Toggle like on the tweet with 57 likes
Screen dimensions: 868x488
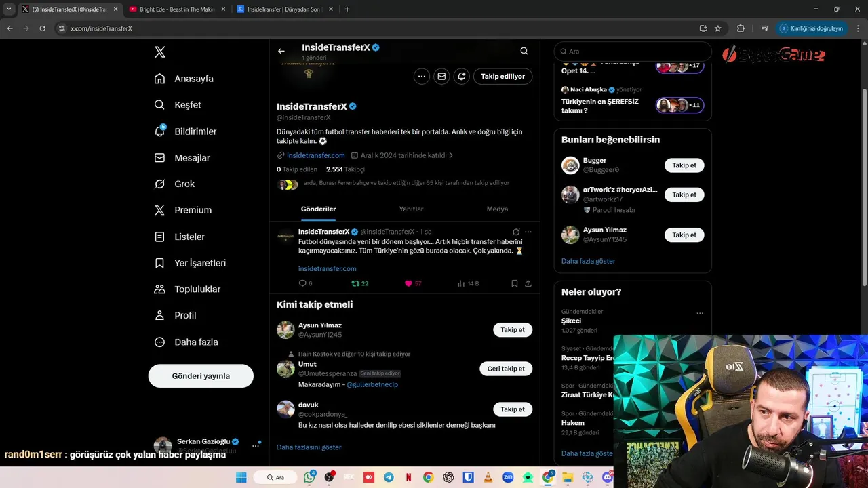(x=413, y=283)
